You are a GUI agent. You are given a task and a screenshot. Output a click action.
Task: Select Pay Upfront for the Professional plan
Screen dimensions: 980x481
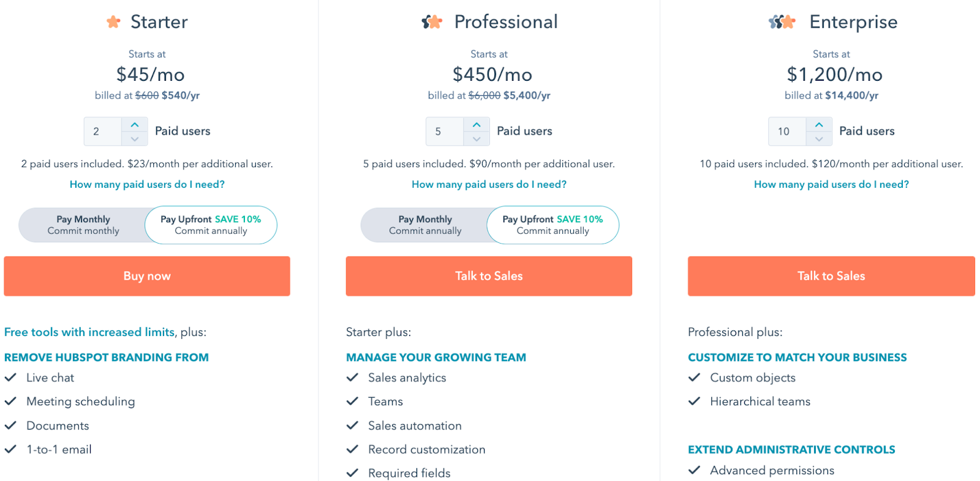[552, 225]
